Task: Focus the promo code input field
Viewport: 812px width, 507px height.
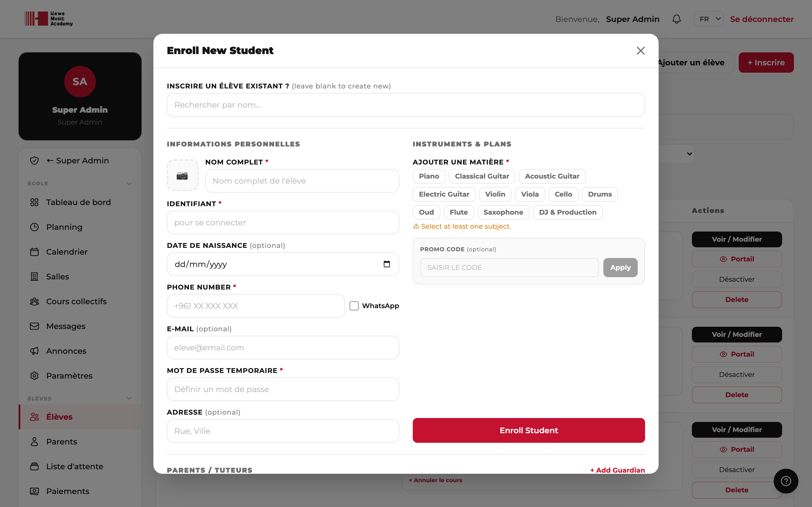Action: click(509, 268)
